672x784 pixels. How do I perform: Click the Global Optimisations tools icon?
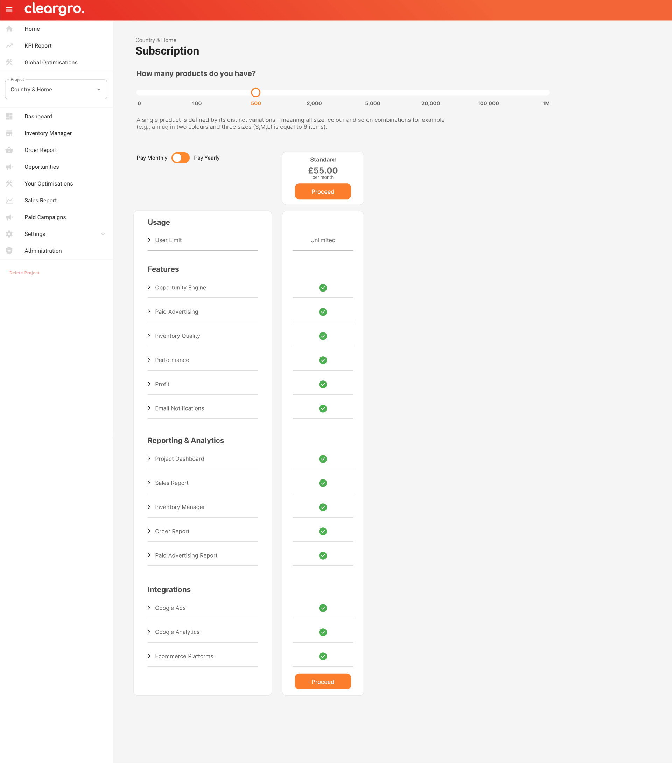[x=9, y=62]
